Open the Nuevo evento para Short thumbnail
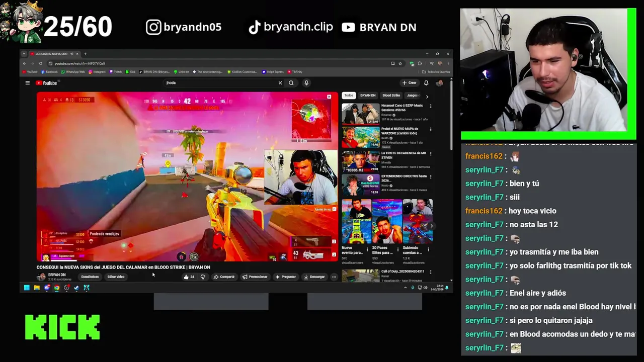This screenshot has width=644, height=362. 357,221
